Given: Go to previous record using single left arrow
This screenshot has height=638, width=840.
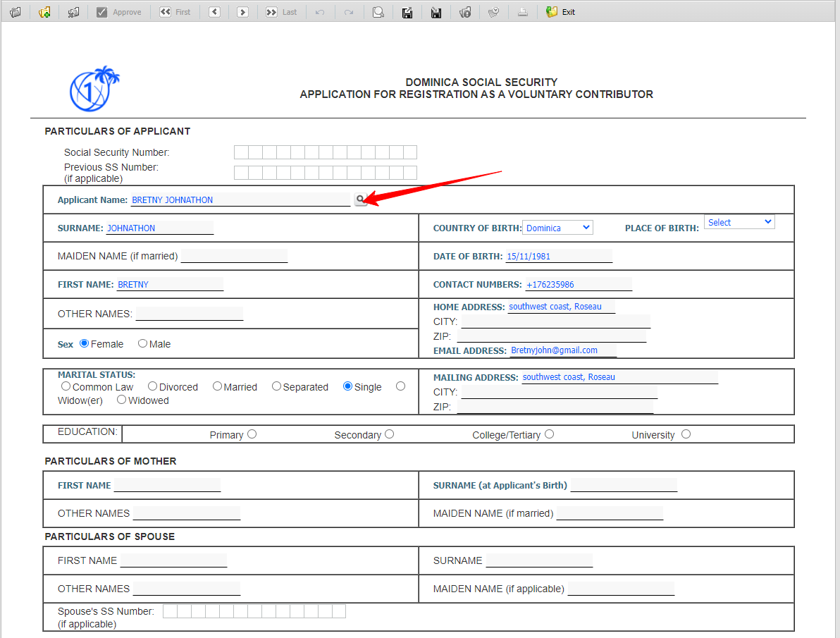Looking at the screenshot, I should click(214, 12).
